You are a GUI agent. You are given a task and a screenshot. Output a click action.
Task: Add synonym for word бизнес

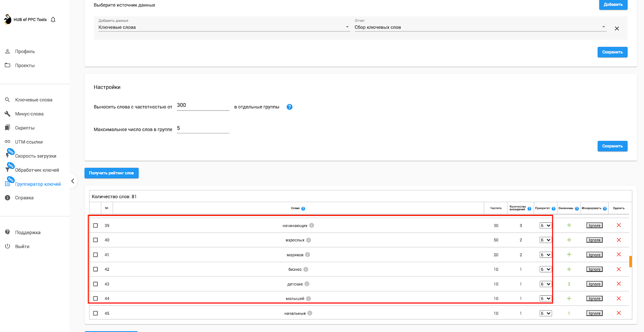[x=569, y=269]
